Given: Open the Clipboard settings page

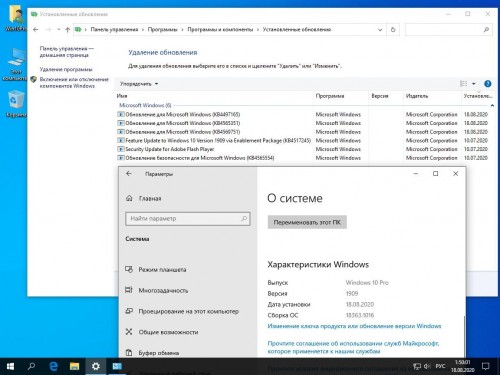Looking at the screenshot, I should 152,353.
